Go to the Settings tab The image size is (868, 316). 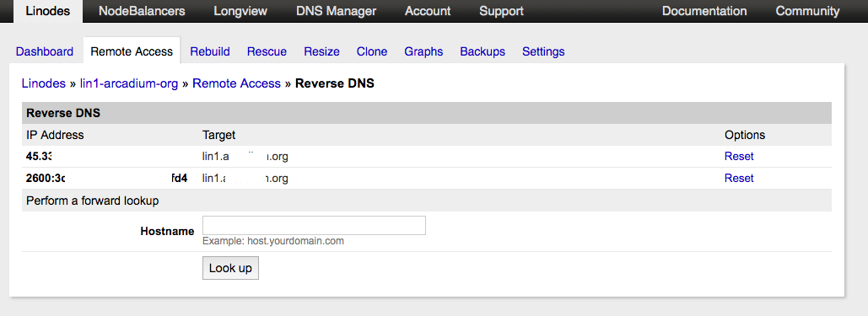pos(543,51)
